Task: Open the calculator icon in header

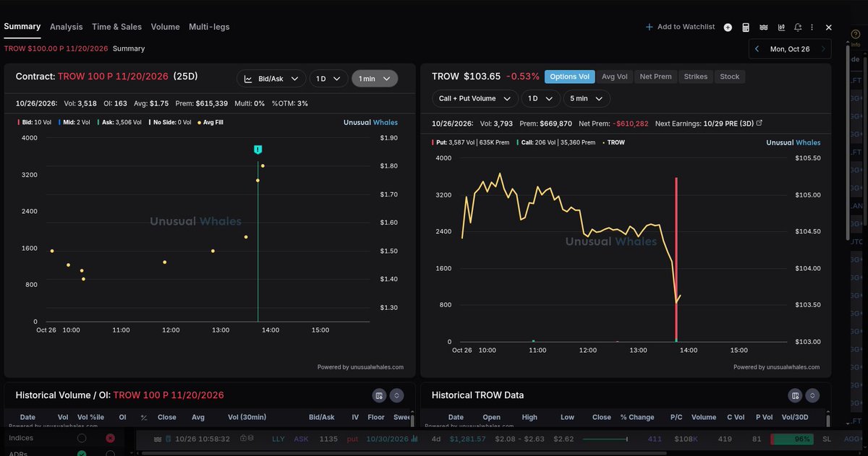Action: [x=746, y=27]
